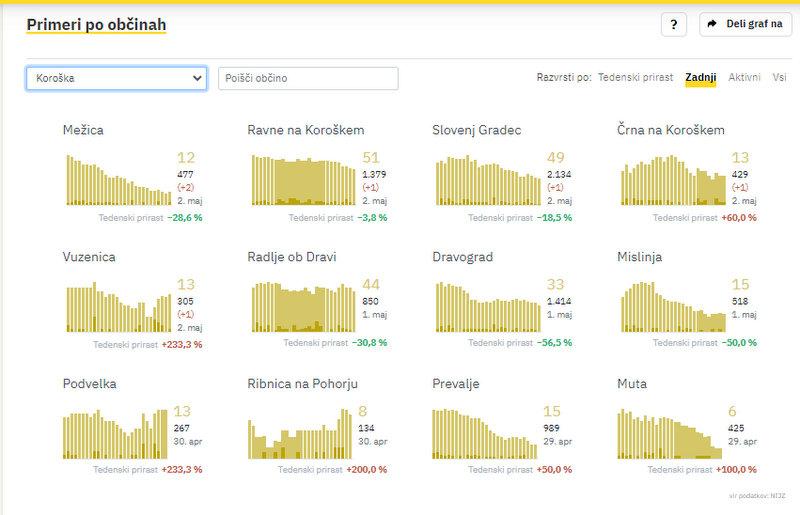The width and height of the screenshot is (800, 515).
Task: Open the Koroška region dropdown
Action: [116, 78]
